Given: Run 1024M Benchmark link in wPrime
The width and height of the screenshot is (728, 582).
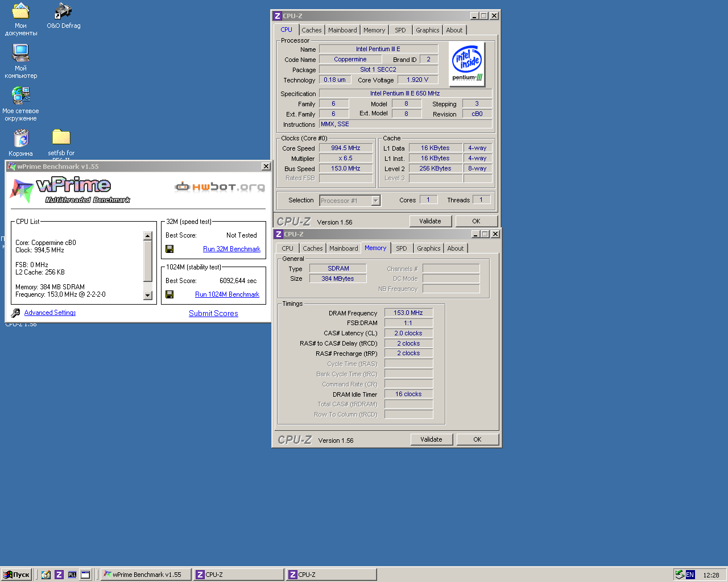Looking at the screenshot, I should (x=227, y=294).
